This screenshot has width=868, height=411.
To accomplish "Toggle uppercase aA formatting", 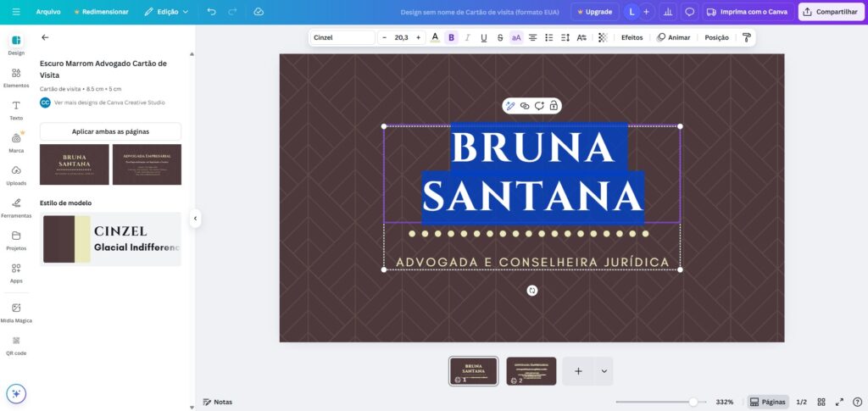I will coord(516,37).
